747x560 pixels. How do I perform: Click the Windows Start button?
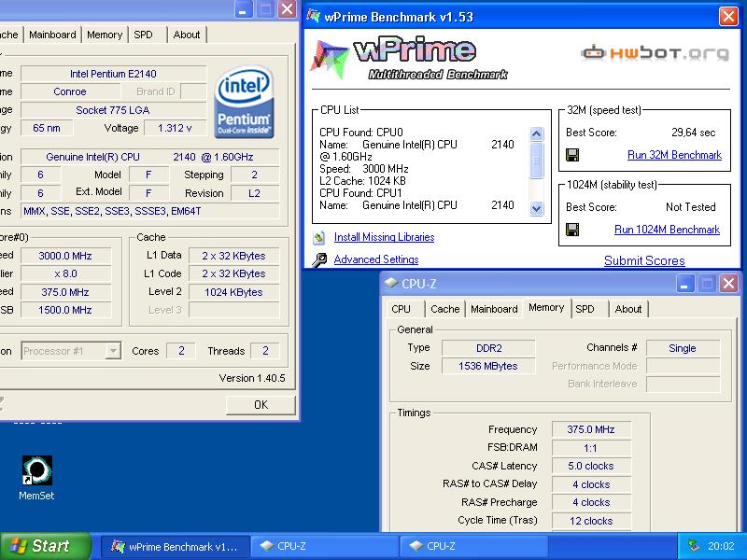pyautogui.click(x=45, y=546)
